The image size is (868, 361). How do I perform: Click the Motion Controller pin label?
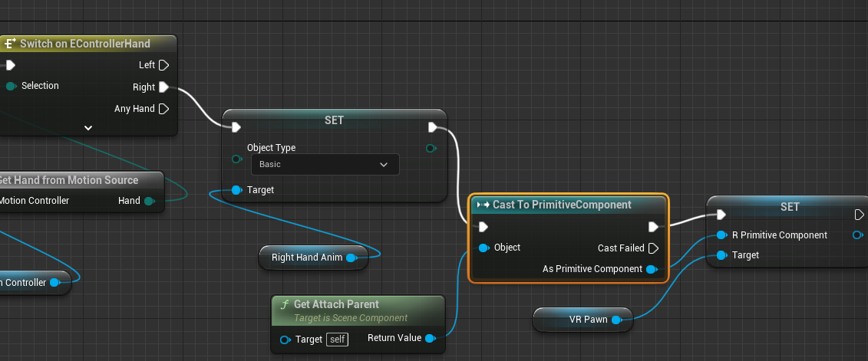click(x=35, y=201)
